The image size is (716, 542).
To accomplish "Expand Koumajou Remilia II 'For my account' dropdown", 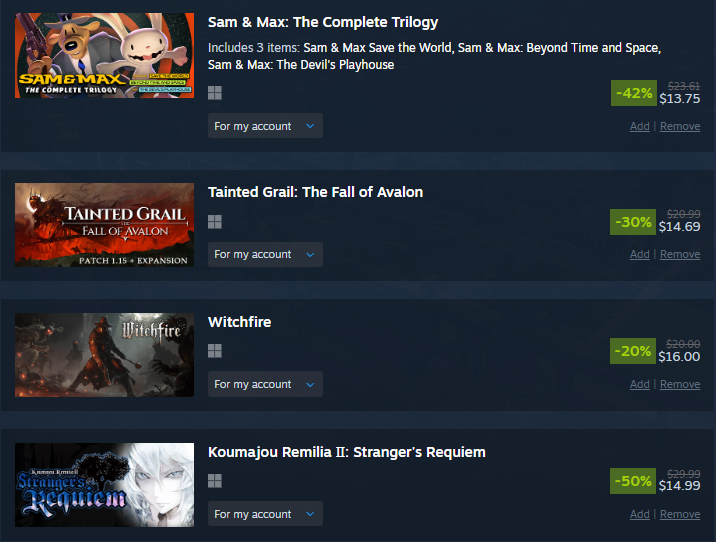I will click(265, 514).
